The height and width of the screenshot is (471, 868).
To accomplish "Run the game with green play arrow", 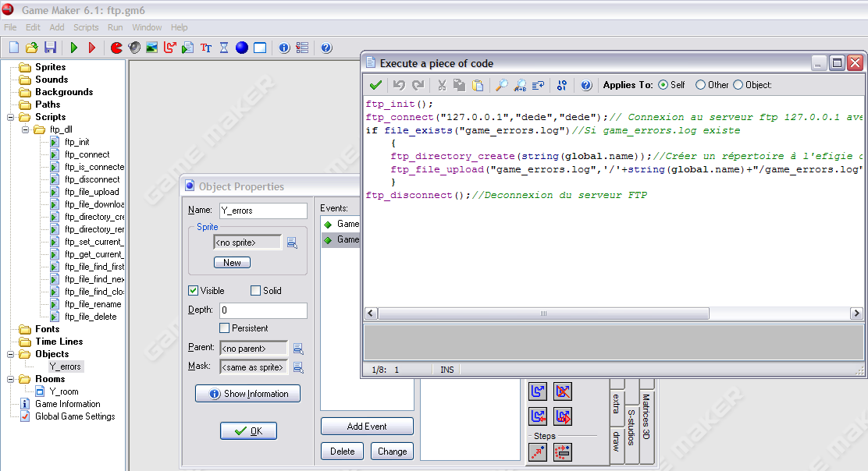I will tap(74, 48).
